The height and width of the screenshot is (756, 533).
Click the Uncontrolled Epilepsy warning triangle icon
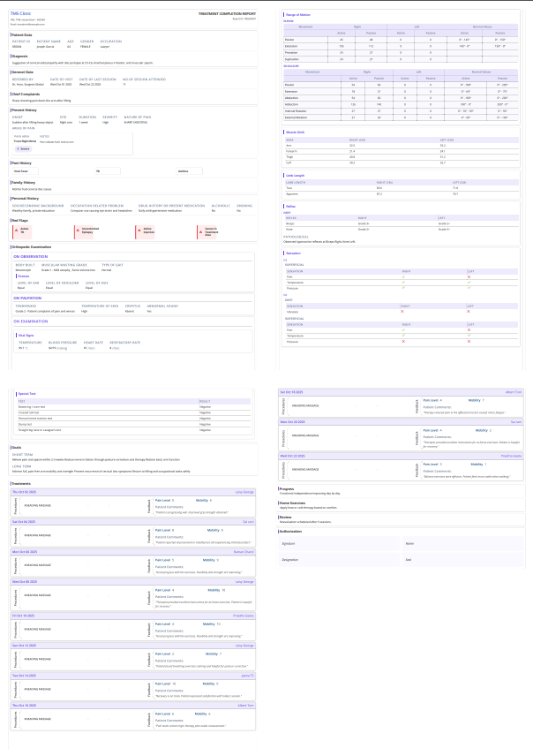click(78, 231)
